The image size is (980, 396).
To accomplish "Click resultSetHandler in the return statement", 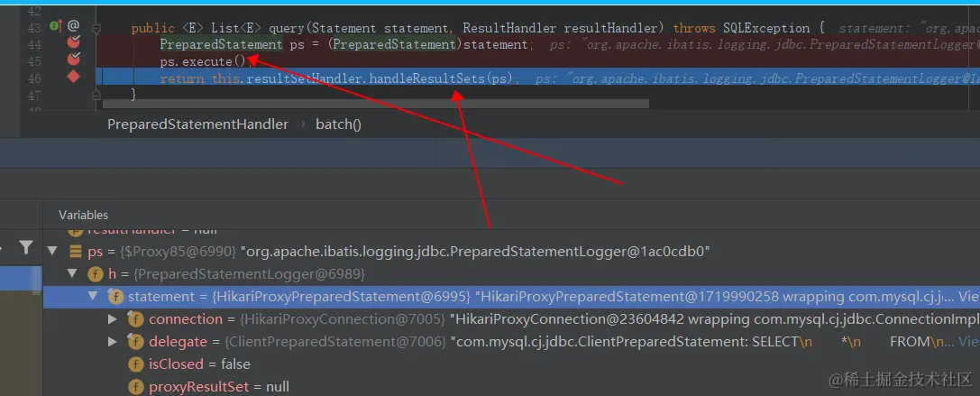I will pyautogui.click(x=305, y=78).
